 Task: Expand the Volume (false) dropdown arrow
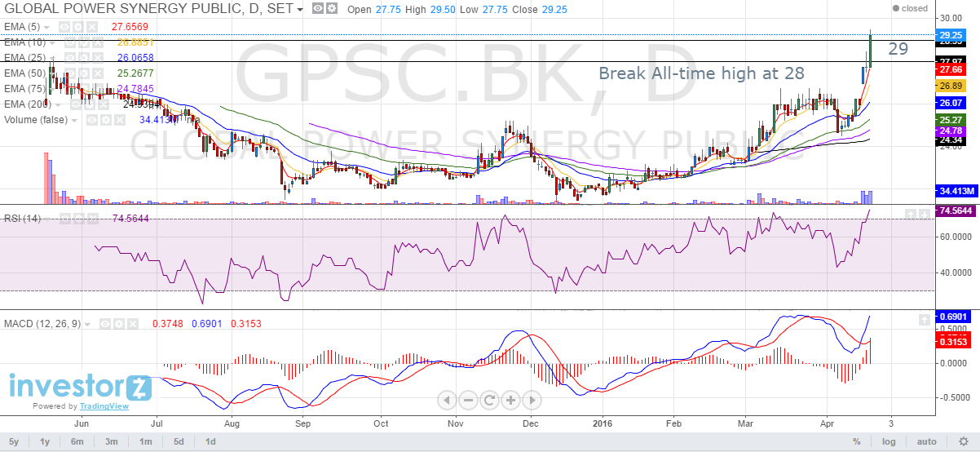[74, 121]
